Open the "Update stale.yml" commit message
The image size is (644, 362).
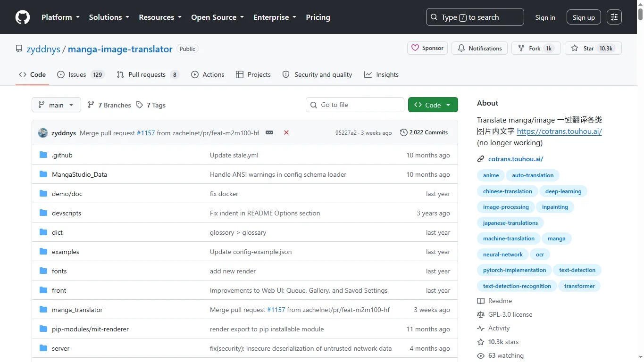click(x=234, y=155)
